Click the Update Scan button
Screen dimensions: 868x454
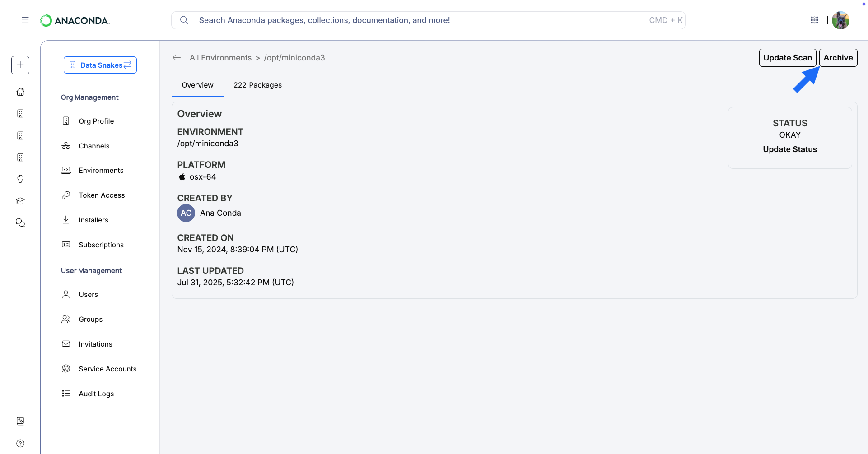click(x=788, y=58)
